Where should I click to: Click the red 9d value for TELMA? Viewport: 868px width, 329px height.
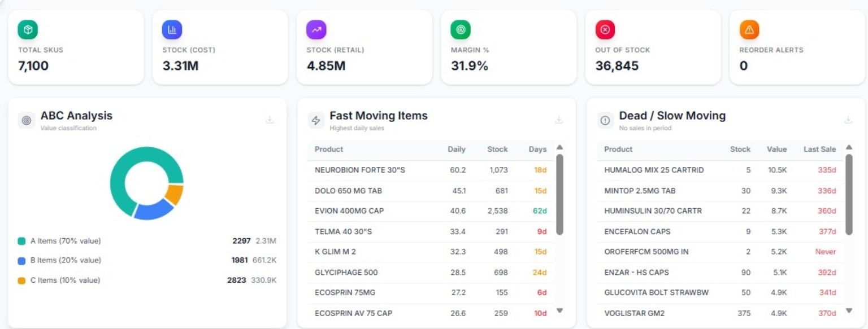[x=542, y=231]
